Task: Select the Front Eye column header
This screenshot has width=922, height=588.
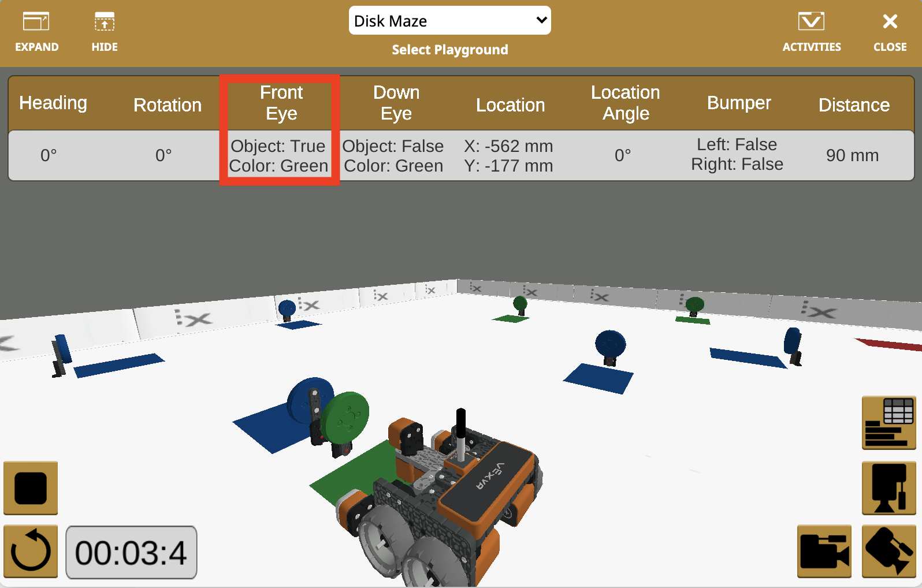Action: (281, 103)
